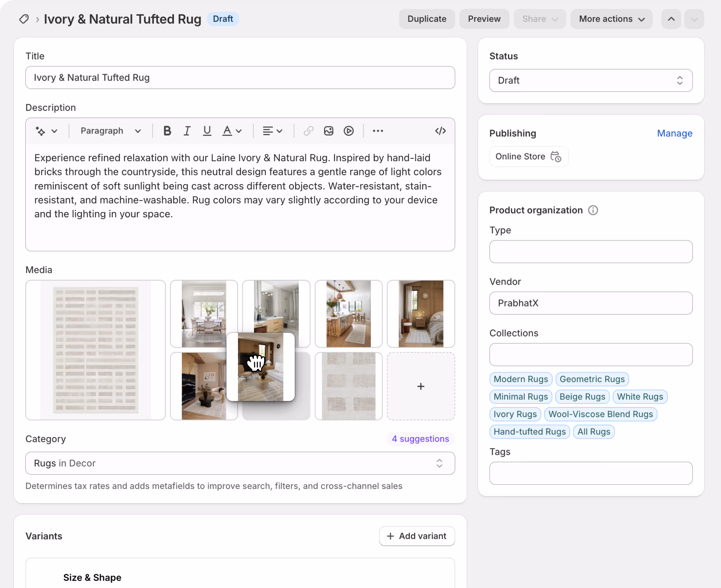Toggle bold formatting in description
Viewport: 721px width, 588px height.
coord(167,131)
